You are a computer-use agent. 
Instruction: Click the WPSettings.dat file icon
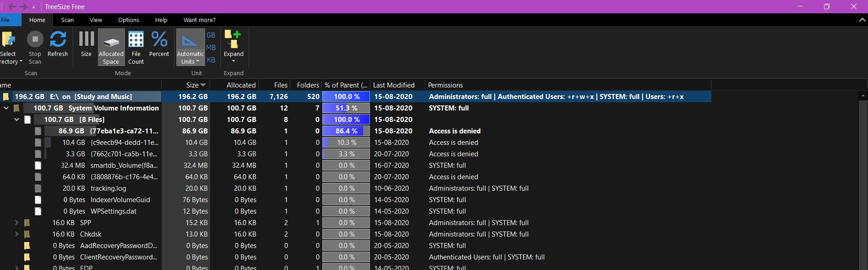pos(38,211)
